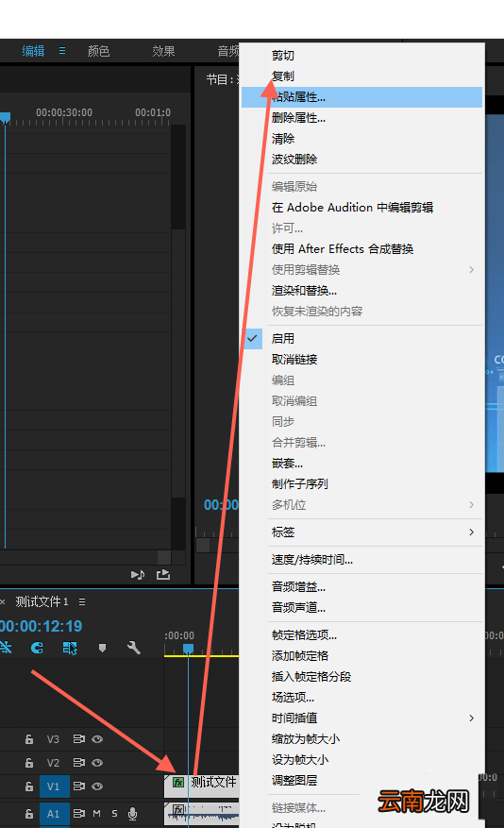Mute track A1 with M button
Screen dimensions: 504x828
(96, 813)
